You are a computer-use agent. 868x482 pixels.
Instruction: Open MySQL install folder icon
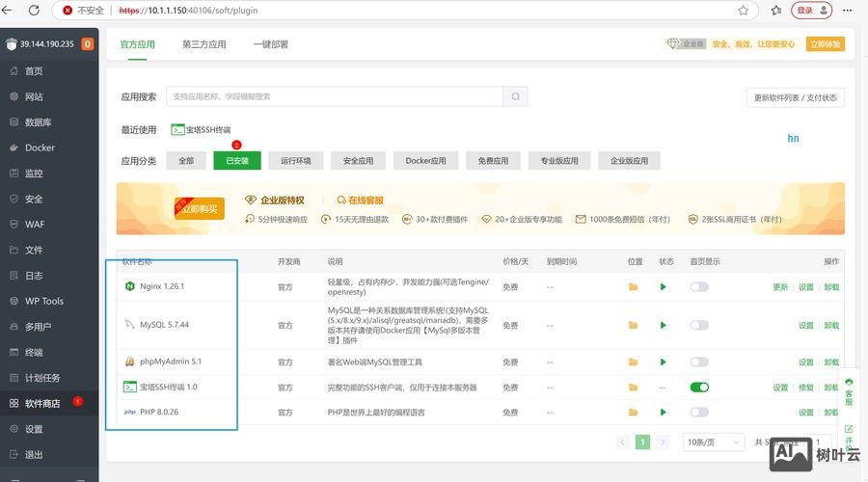[633, 326]
